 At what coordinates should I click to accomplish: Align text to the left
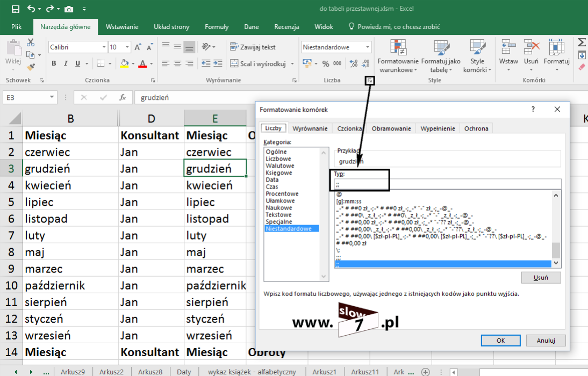pyautogui.click(x=166, y=63)
